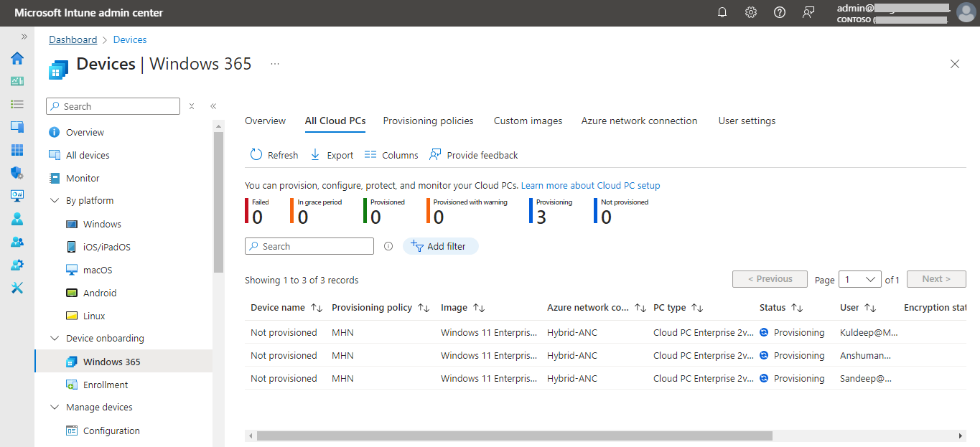Sort by Image column
Viewport: 980px width, 447px height.
(462, 307)
